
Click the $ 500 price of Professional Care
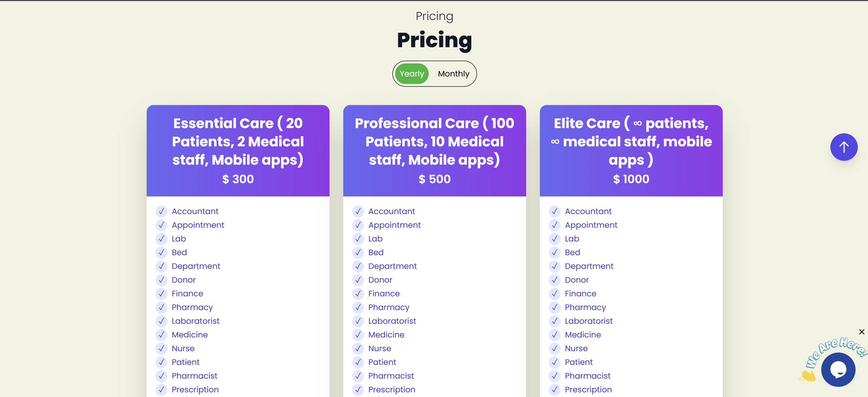coord(434,179)
